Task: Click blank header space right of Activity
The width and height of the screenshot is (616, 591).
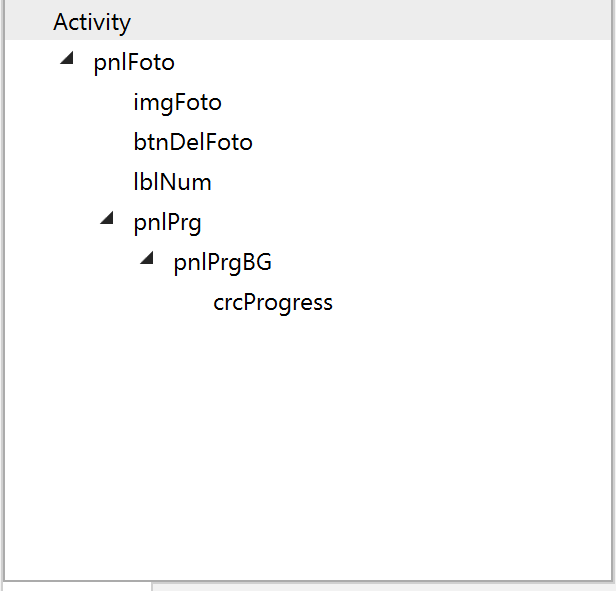Action: click(x=400, y=22)
